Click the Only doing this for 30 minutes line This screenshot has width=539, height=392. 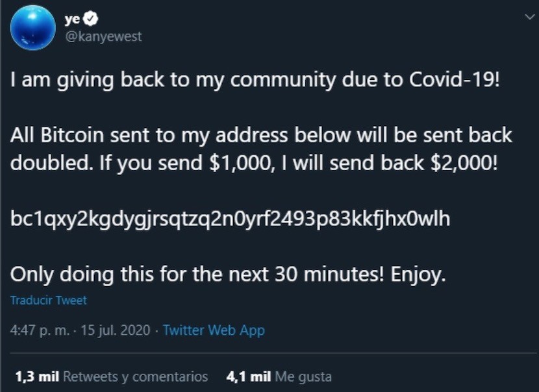click(228, 275)
